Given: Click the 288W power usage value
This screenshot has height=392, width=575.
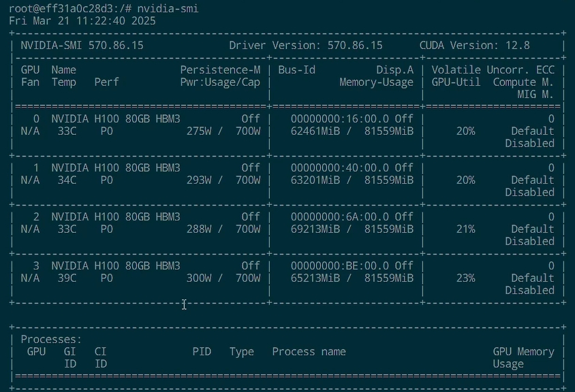Looking at the screenshot, I should point(199,229).
